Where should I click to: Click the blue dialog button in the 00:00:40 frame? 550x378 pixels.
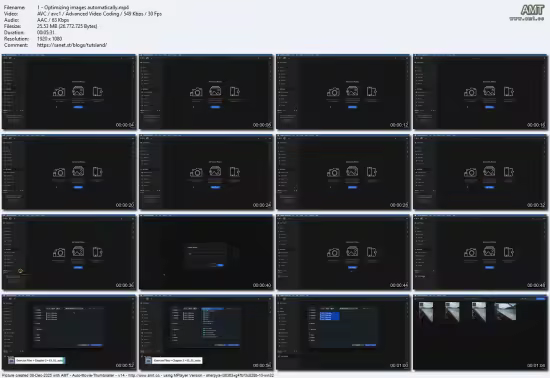pyautogui.click(x=220, y=265)
